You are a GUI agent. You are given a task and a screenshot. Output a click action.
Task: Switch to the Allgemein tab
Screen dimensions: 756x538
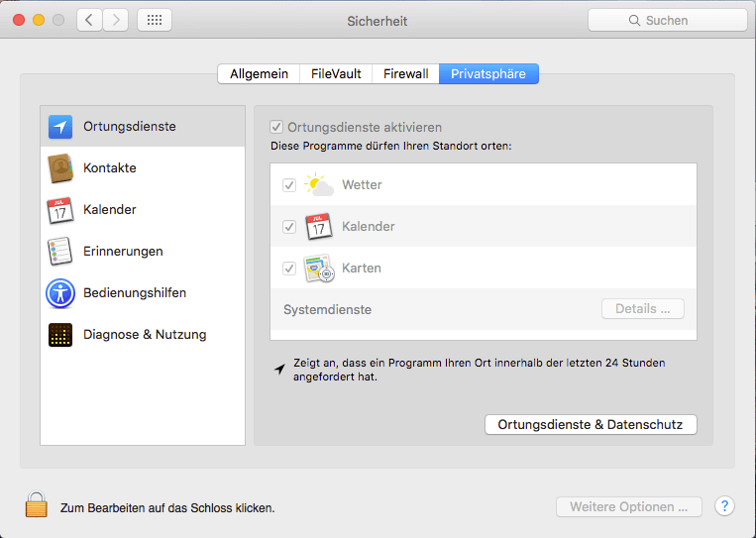259,73
